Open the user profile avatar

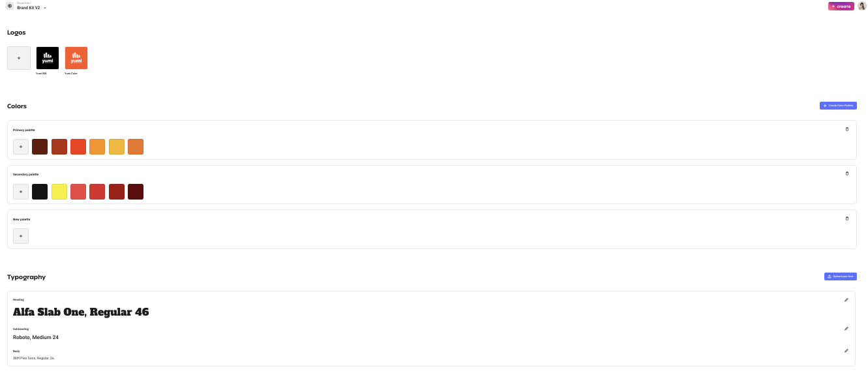click(x=862, y=6)
